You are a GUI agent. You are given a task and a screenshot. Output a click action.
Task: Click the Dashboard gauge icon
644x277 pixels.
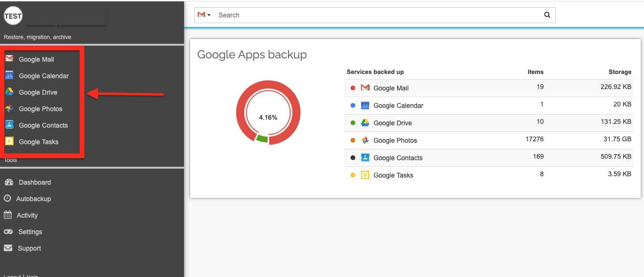(x=8, y=182)
